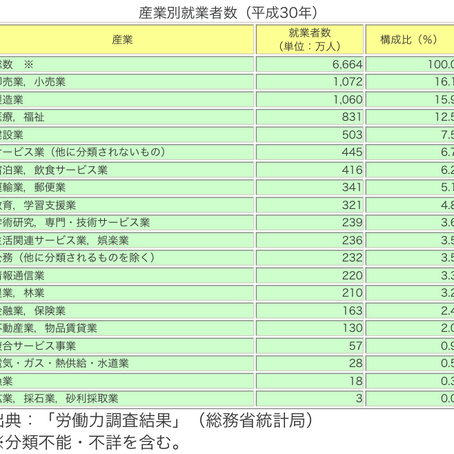Click the source note 「労働力調査結果」
The width and height of the screenshot is (454, 454).
(x=113, y=421)
